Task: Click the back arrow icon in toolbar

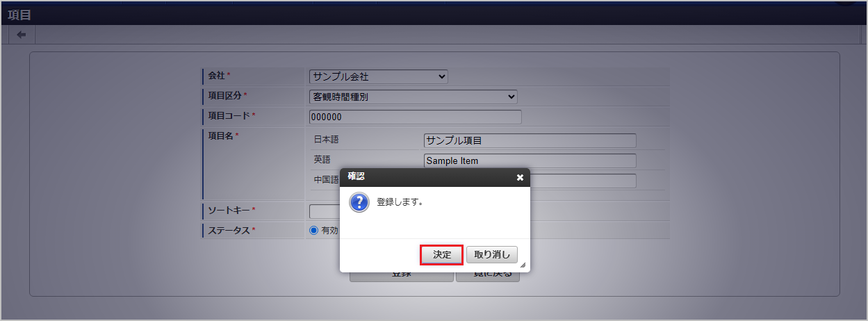Action: [22, 35]
